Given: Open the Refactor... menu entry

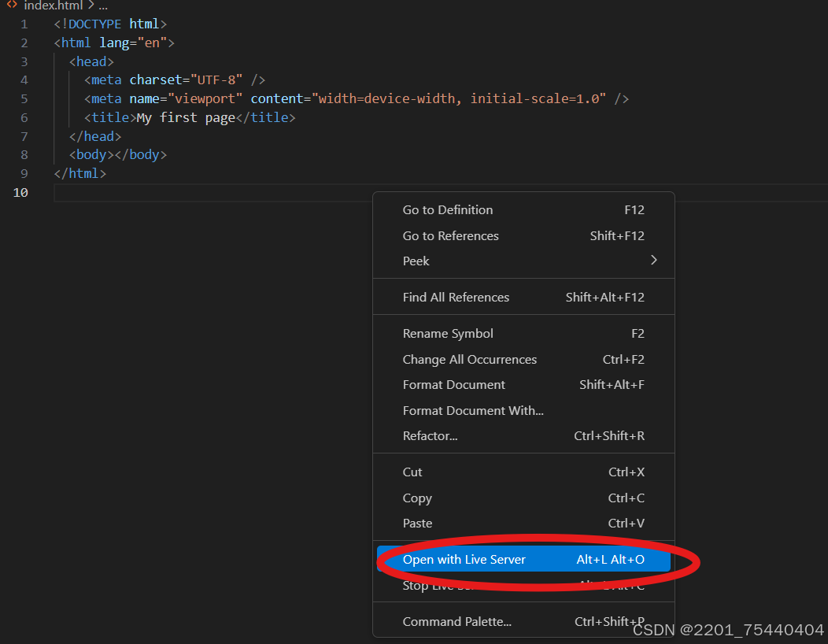Looking at the screenshot, I should coord(523,436).
